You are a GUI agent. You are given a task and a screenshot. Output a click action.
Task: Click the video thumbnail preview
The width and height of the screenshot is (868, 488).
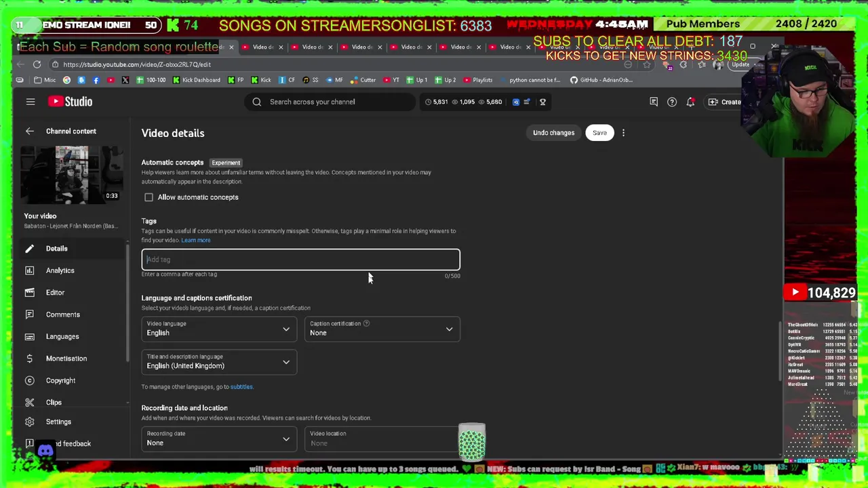pyautogui.click(x=72, y=175)
